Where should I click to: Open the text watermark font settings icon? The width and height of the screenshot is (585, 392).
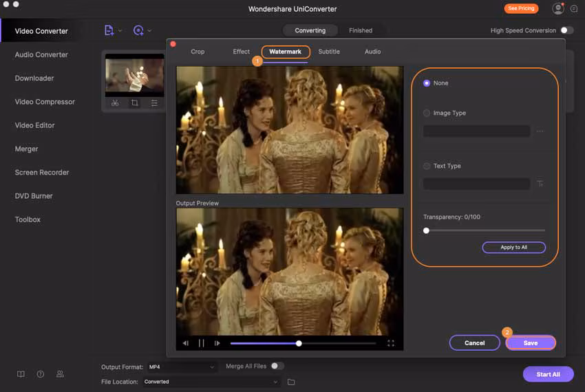pos(540,184)
